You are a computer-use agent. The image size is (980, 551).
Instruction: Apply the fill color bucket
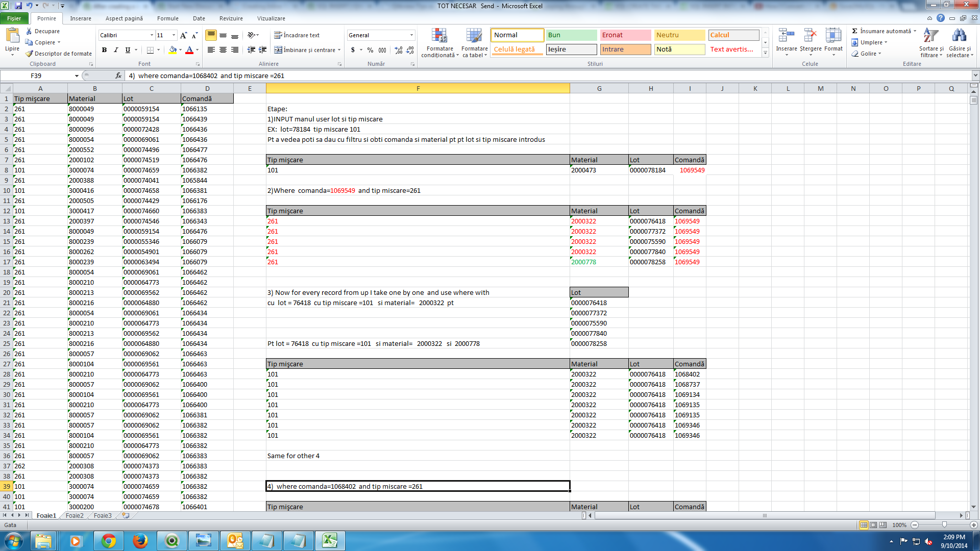click(173, 50)
